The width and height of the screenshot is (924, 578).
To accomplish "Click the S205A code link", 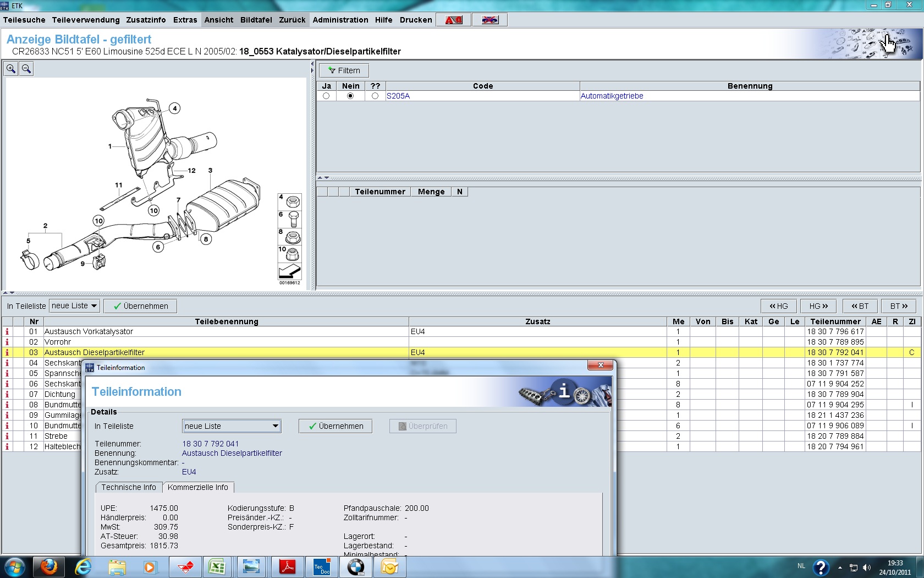I will point(398,96).
